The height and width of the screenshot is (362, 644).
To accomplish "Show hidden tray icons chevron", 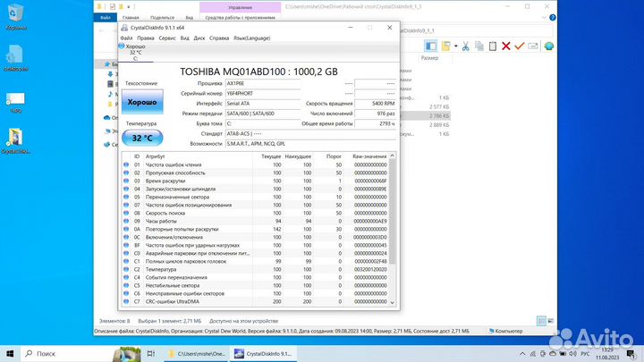I will point(522,353).
